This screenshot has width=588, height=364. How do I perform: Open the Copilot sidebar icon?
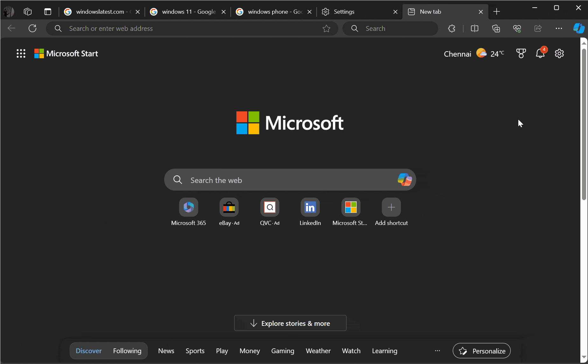click(x=579, y=28)
